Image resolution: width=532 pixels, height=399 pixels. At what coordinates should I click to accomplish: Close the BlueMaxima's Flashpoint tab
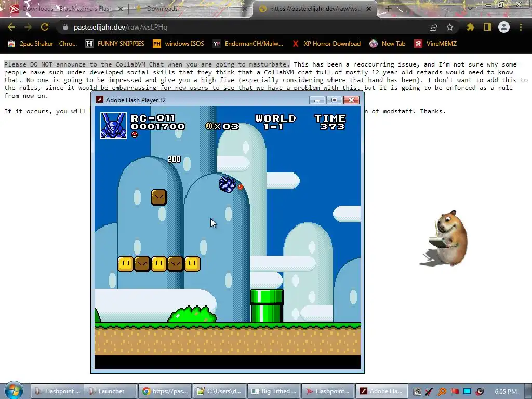pyautogui.click(x=120, y=9)
